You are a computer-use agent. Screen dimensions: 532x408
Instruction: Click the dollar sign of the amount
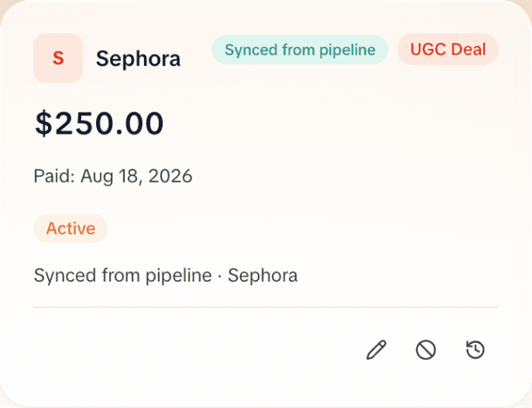(x=44, y=123)
